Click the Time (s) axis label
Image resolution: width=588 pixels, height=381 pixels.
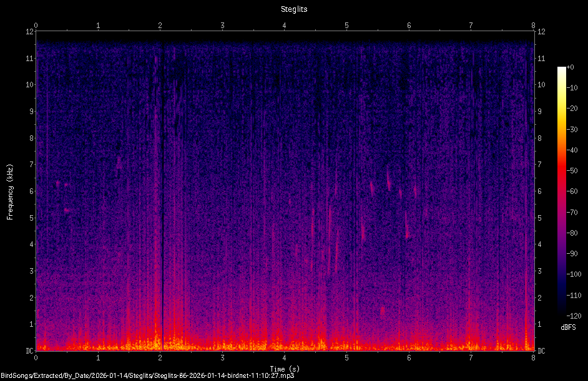click(285, 369)
